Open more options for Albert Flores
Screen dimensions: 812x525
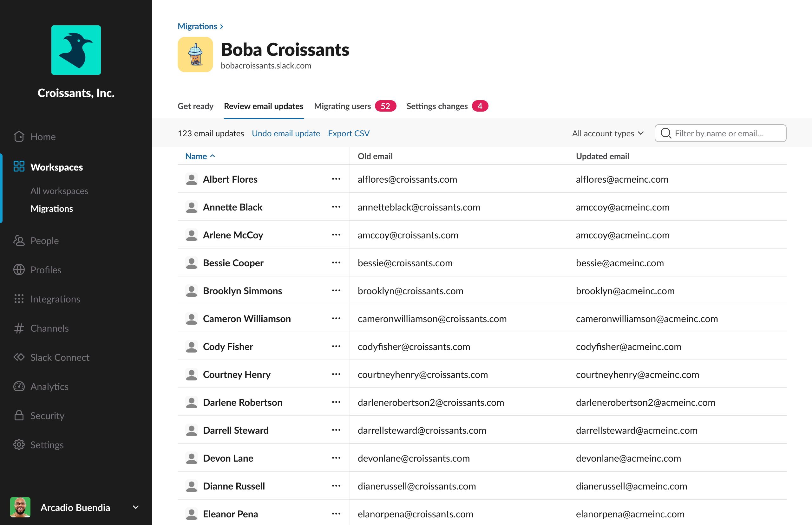[x=336, y=179]
